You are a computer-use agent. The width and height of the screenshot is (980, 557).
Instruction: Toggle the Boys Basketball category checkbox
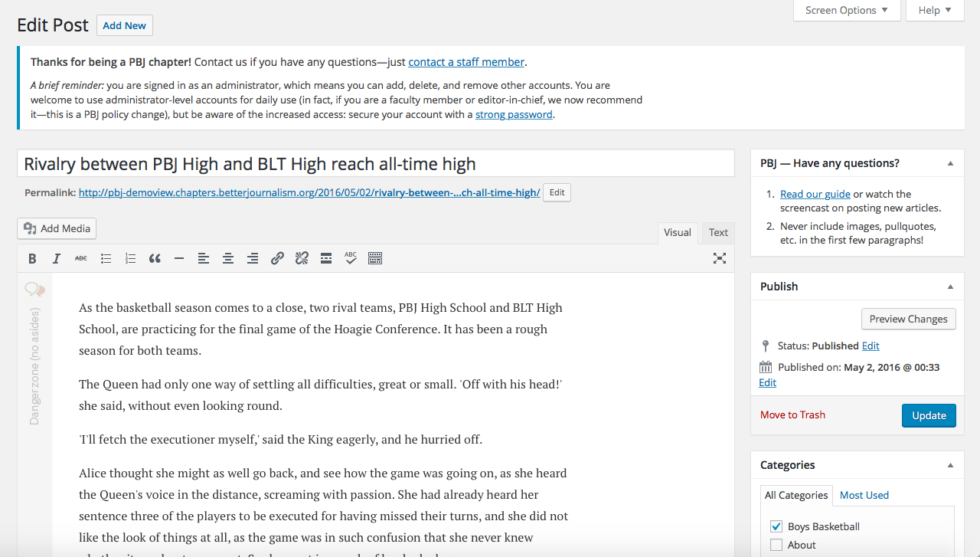[776, 526]
